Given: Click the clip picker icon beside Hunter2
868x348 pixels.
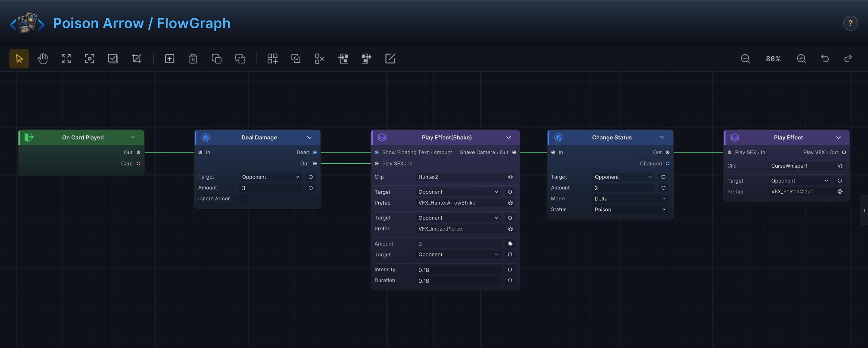Looking at the screenshot, I should 510,177.
